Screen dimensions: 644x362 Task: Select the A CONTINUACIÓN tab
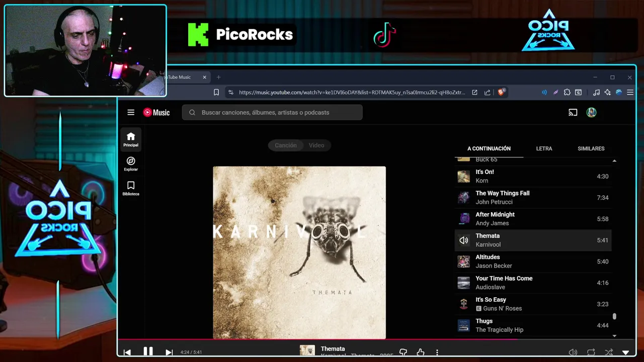pyautogui.click(x=489, y=149)
